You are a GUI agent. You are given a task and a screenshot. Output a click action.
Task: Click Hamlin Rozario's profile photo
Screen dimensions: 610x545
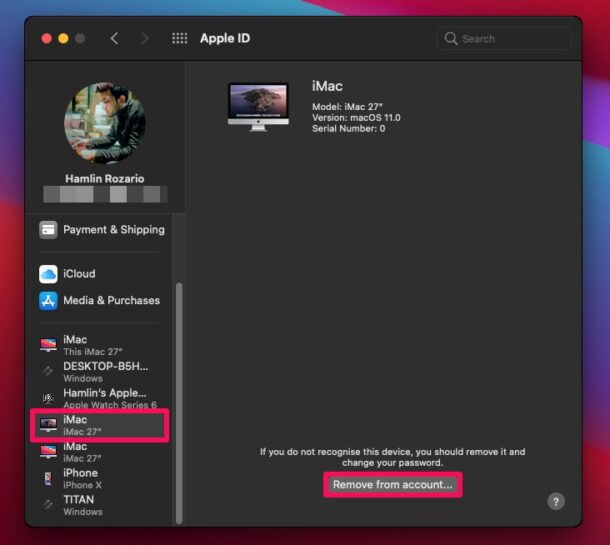105,123
